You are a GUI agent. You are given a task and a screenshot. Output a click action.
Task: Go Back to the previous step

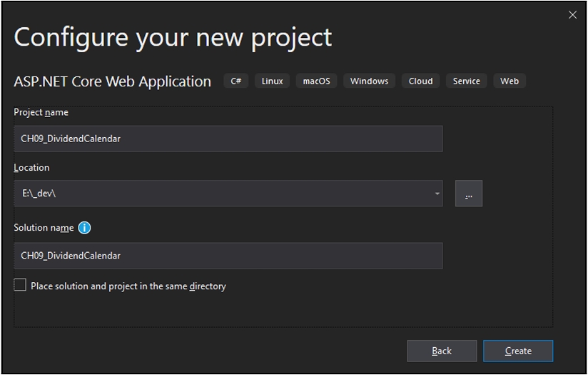[442, 351]
